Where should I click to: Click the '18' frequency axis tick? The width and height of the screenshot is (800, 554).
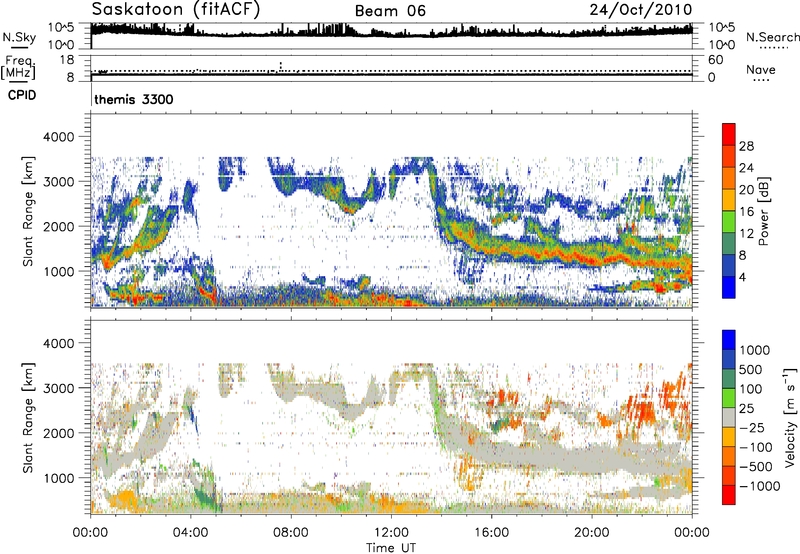[67, 60]
